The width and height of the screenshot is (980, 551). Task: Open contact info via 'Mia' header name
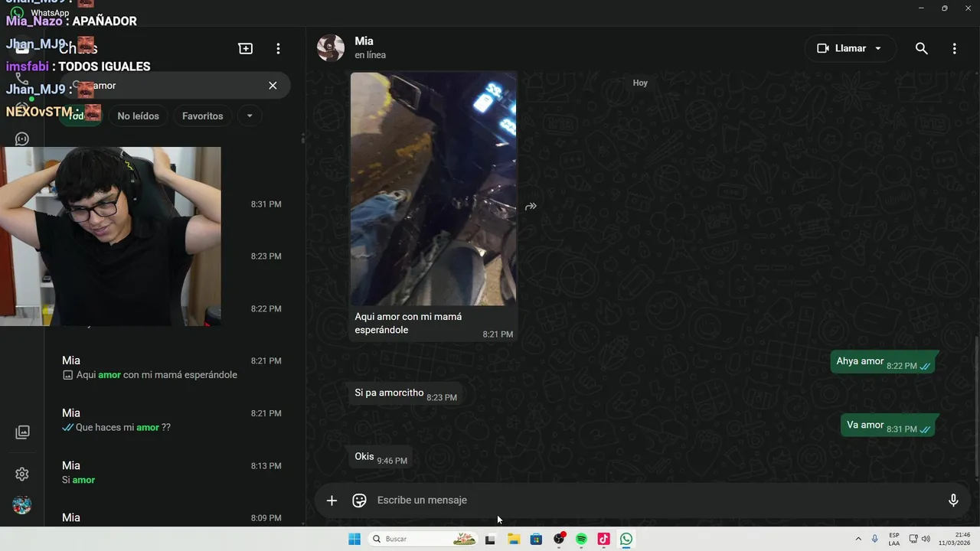point(364,41)
